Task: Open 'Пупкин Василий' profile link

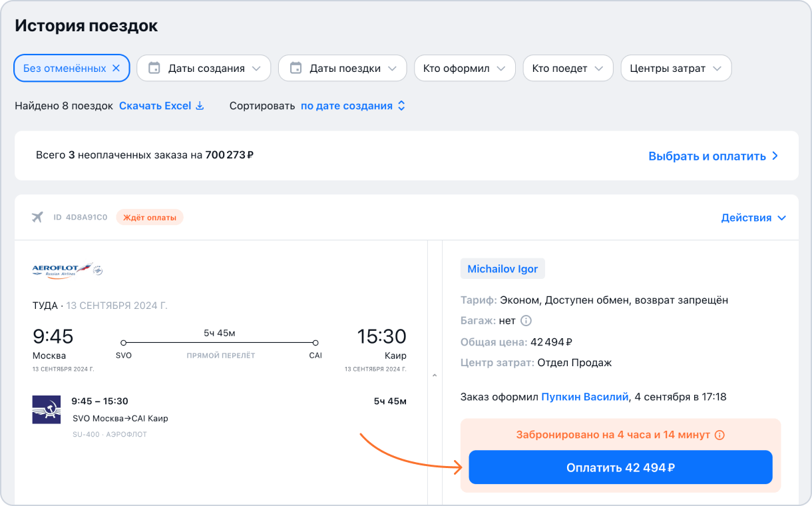Action: pyautogui.click(x=585, y=397)
